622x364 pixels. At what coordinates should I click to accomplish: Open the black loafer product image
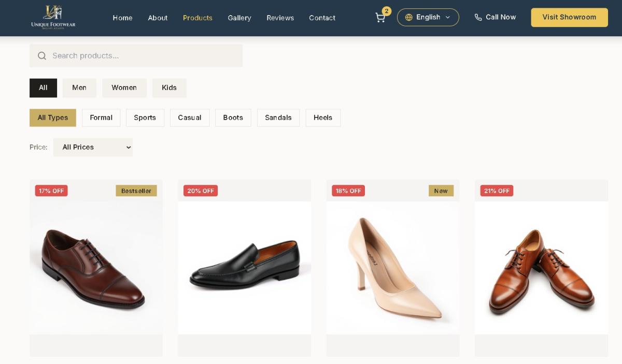click(x=244, y=268)
